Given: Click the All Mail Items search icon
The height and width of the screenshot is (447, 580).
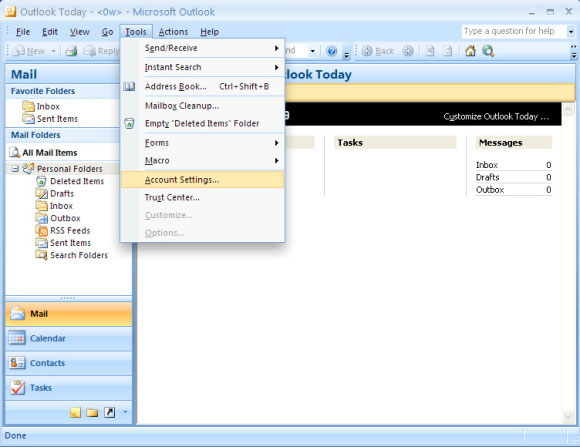Looking at the screenshot, I should (x=15, y=152).
